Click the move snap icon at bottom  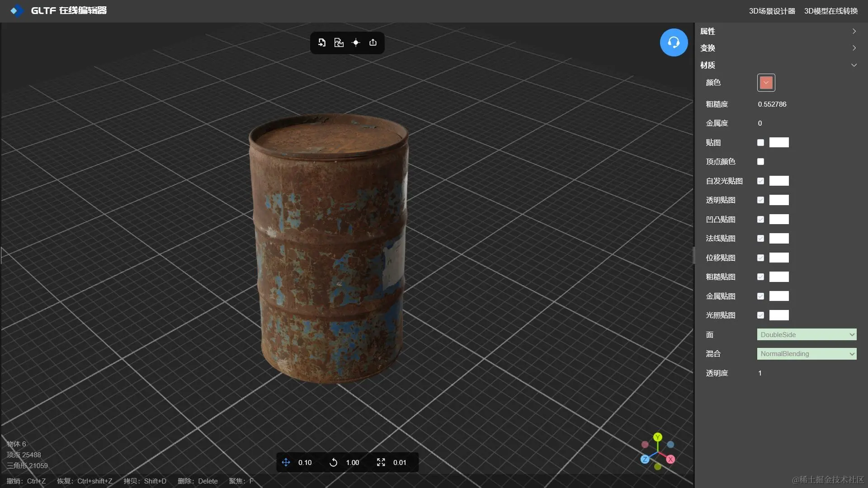[x=286, y=462]
